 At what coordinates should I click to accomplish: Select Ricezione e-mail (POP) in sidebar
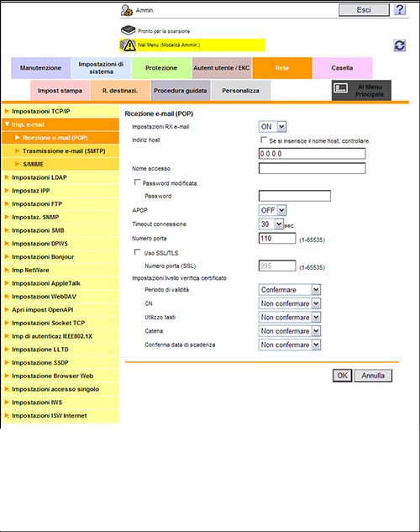tap(60, 138)
